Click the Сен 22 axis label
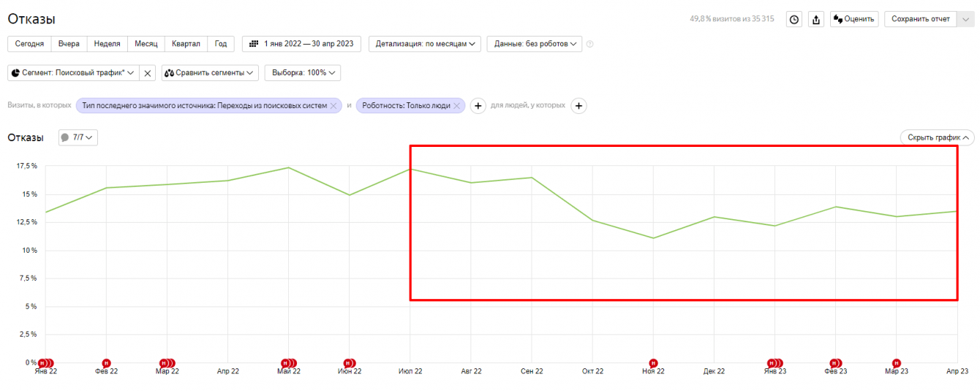The image size is (980, 391). click(532, 372)
